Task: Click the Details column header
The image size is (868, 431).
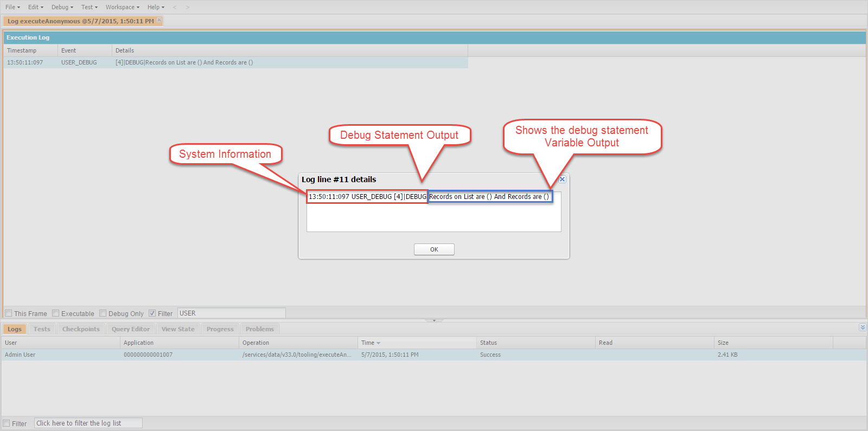Action: (290, 50)
